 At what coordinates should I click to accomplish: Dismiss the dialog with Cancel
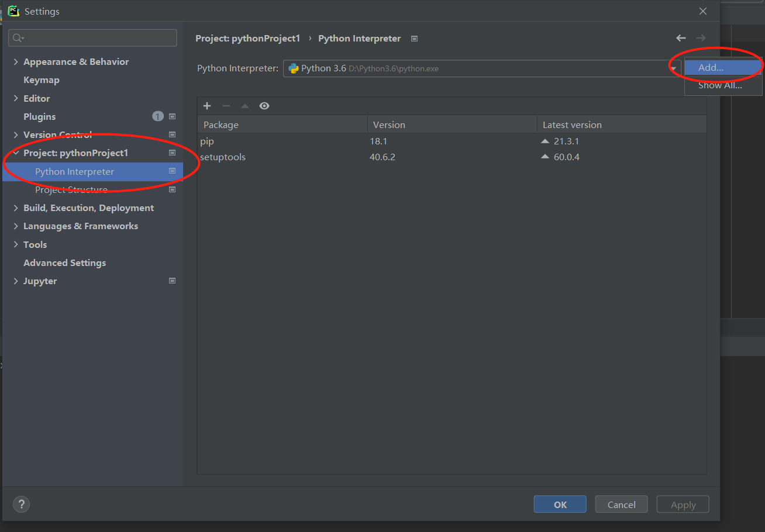point(622,505)
